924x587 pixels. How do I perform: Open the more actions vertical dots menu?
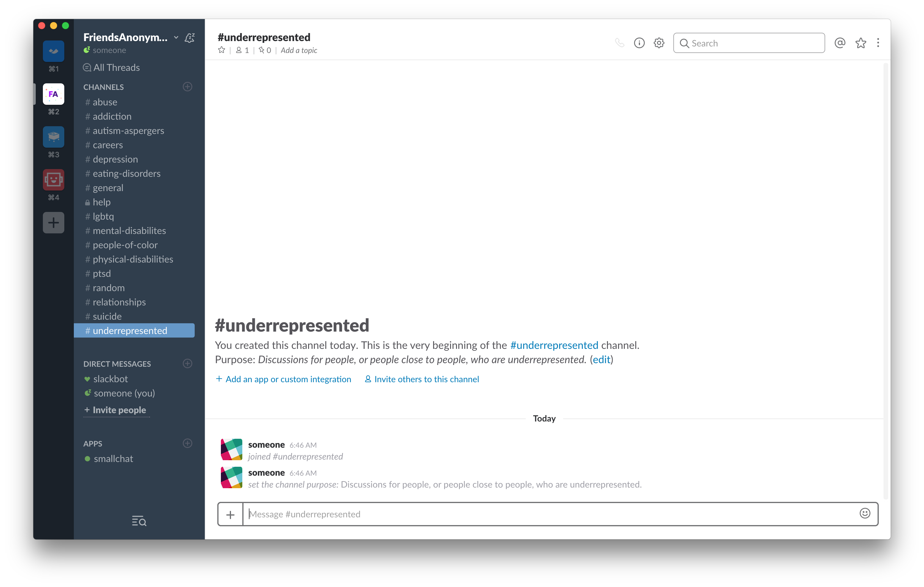pyautogui.click(x=878, y=43)
